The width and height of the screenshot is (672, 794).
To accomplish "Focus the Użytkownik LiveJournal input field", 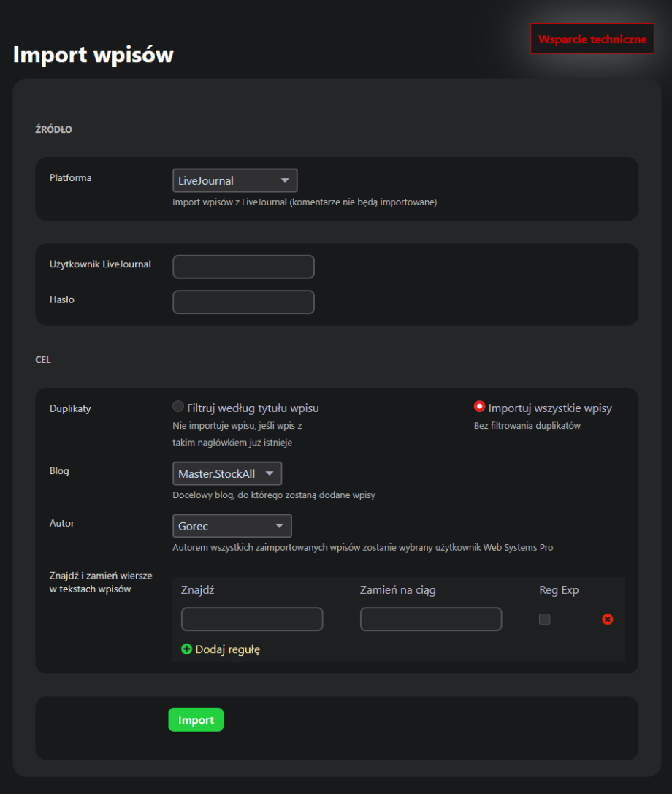I will (x=243, y=267).
